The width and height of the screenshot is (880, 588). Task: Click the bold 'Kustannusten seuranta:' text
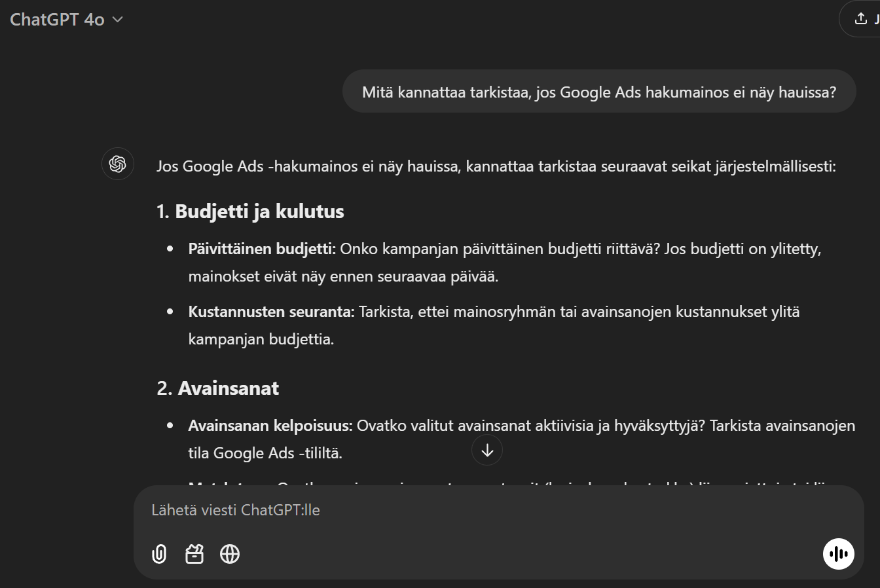(272, 312)
